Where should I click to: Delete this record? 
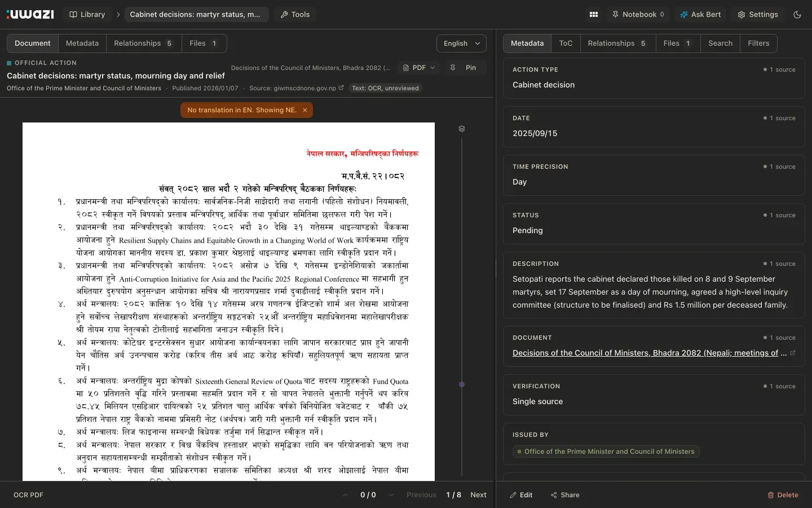pyautogui.click(x=783, y=495)
